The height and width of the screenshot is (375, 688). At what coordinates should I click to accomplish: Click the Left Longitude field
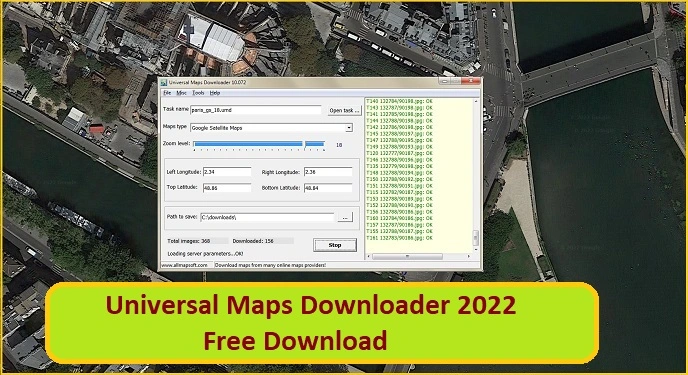click(x=227, y=172)
